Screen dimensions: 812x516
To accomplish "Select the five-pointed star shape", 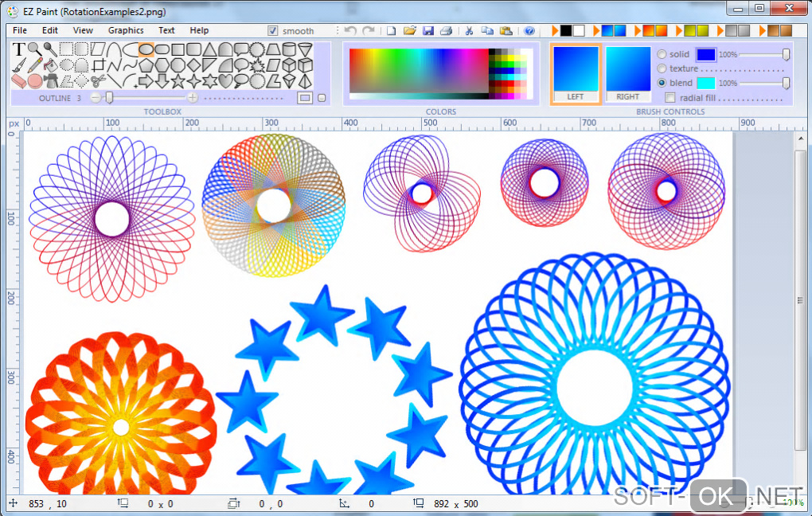I will pos(178,80).
